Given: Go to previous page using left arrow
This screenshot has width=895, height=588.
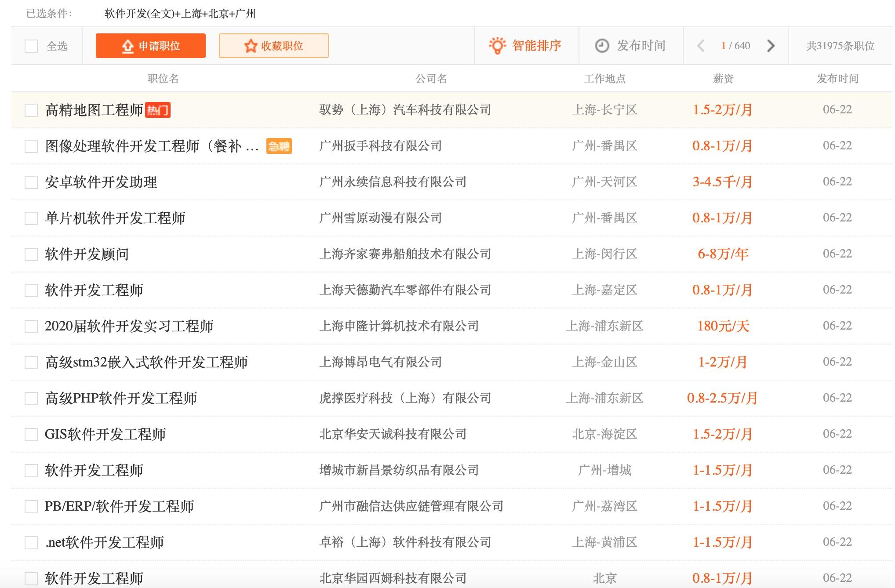Looking at the screenshot, I should click(701, 46).
